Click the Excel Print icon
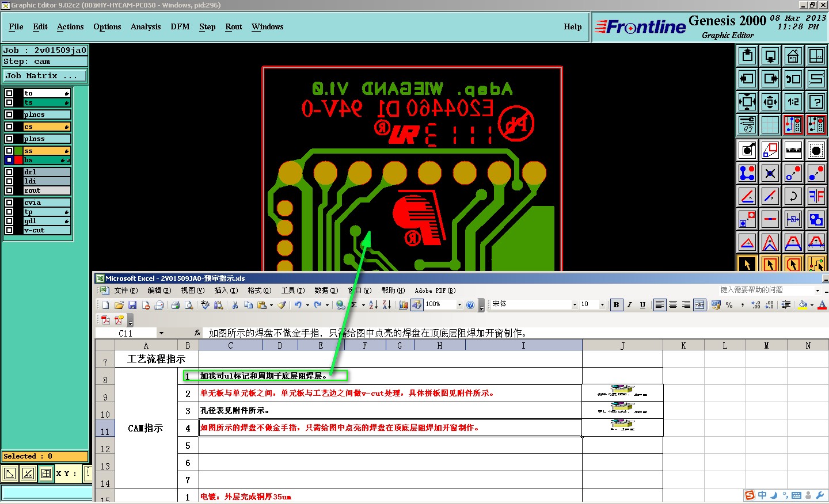 point(175,305)
